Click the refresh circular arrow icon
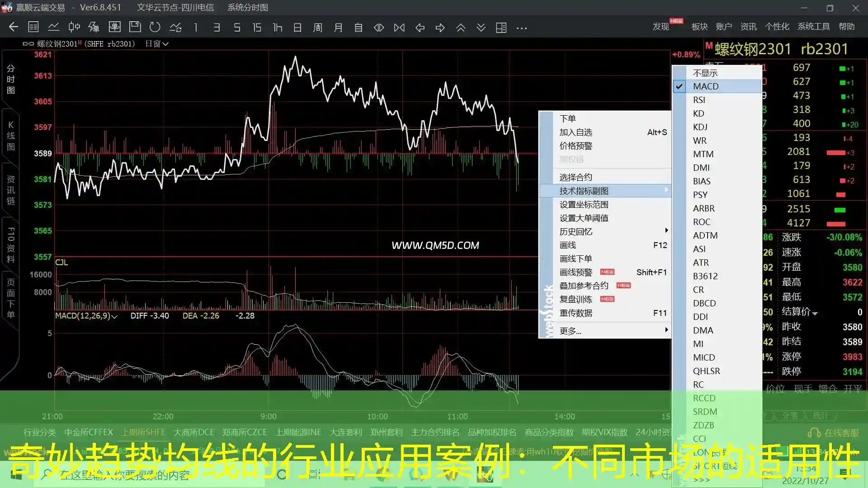 [x=155, y=27]
